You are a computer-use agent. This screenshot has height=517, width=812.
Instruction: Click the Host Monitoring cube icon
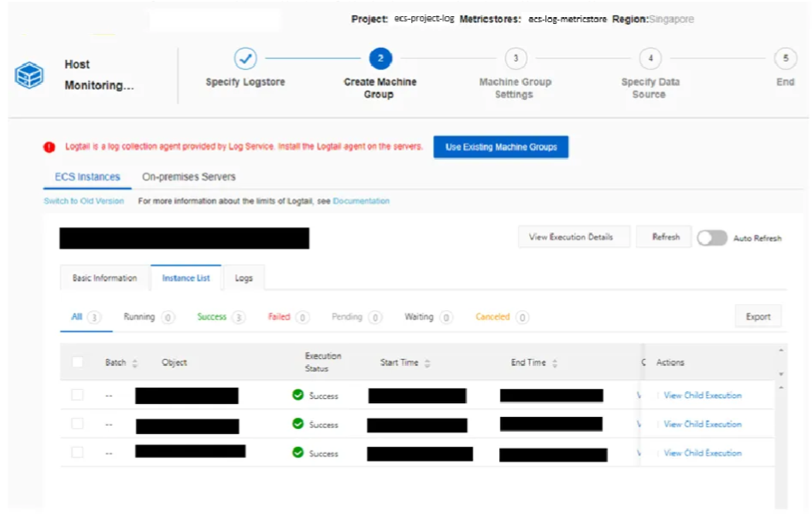[29, 75]
